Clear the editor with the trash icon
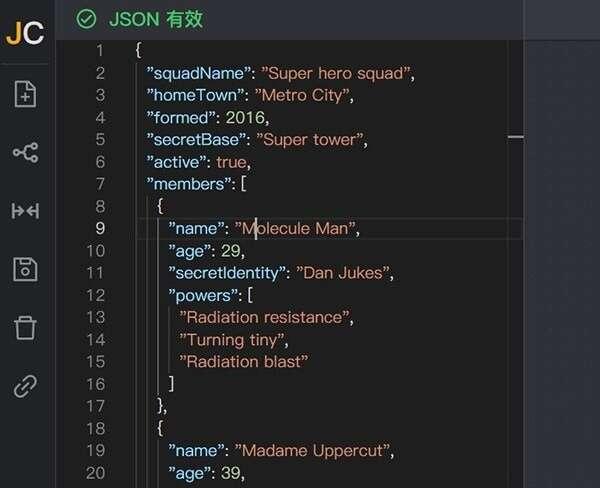The image size is (600, 488). pos(25,327)
